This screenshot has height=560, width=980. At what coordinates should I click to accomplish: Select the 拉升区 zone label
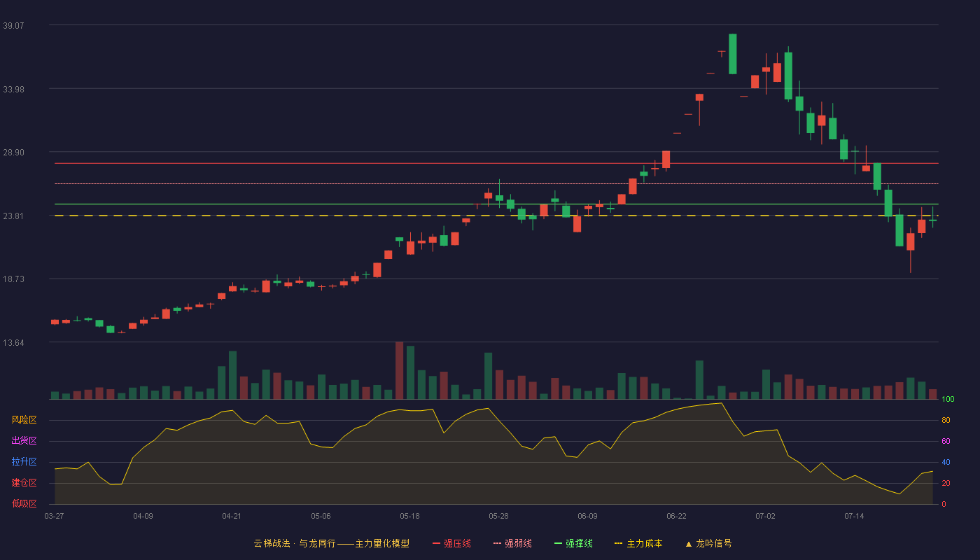click(24, 462)
